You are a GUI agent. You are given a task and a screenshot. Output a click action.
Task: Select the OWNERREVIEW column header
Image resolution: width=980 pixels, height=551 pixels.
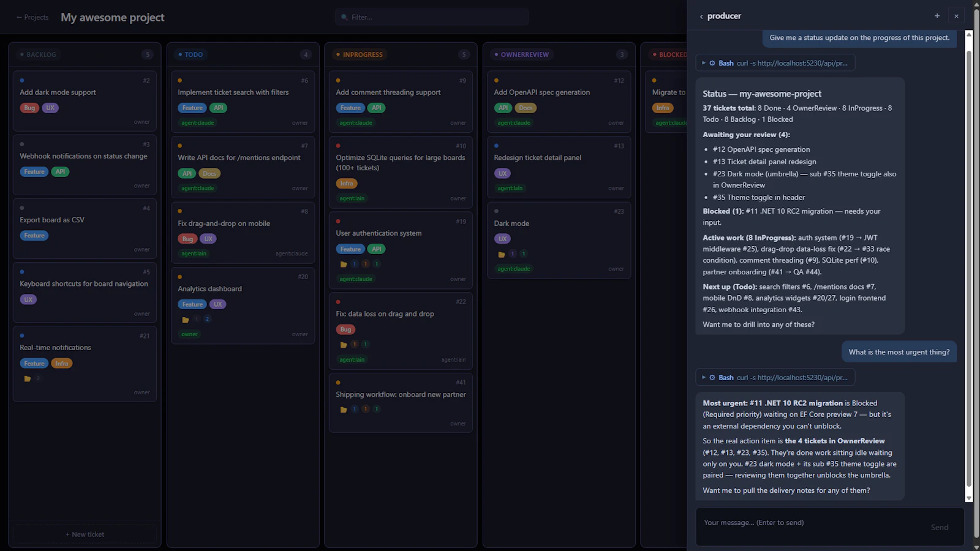(x=521, y=54)
